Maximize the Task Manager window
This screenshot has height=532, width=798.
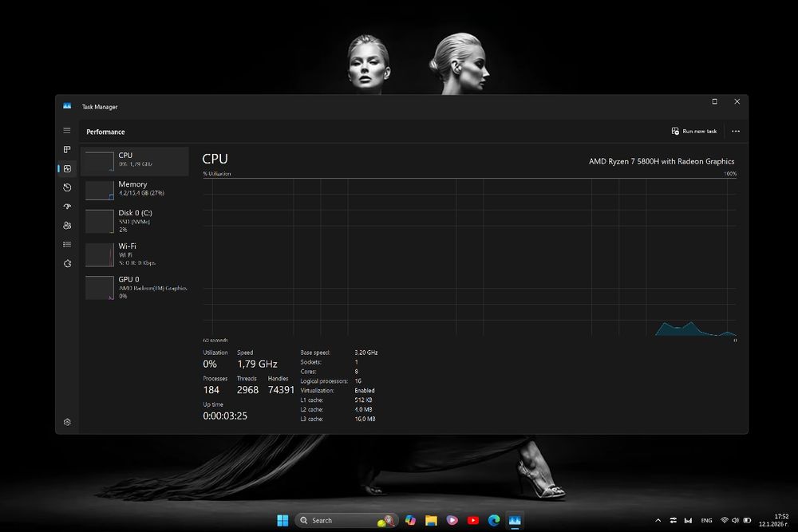(x=714, y=102)
